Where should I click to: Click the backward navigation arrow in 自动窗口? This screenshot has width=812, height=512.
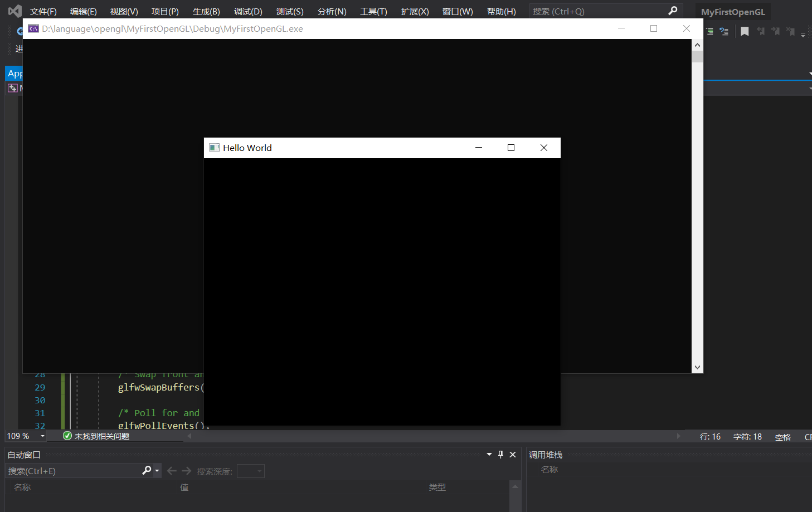172,471
